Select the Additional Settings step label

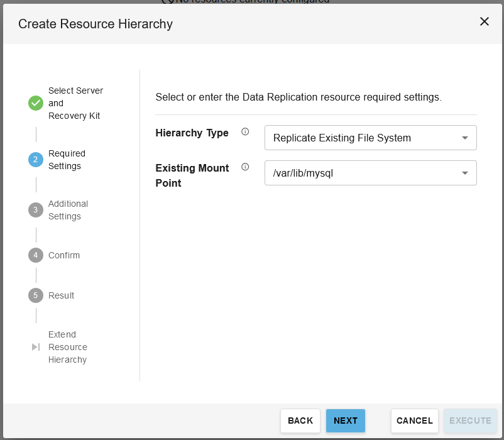pyautogui.click(x=68, y=210)
